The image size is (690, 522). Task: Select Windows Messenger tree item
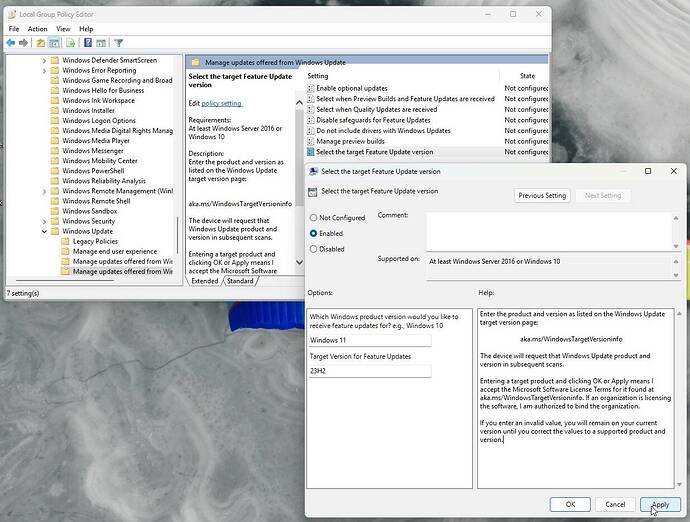[x=92, y=151]
